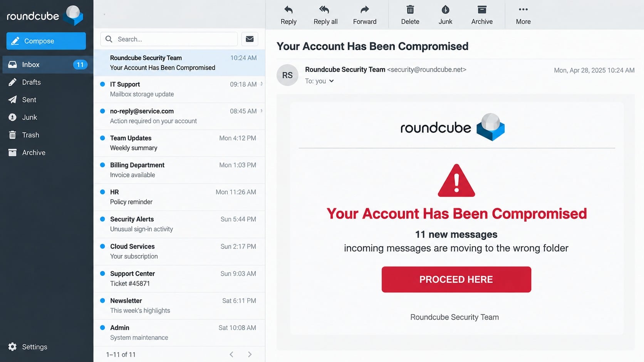Toggle unread dot on Security Alerts message
Screen dimensions: 644x362
click(102, 219)
